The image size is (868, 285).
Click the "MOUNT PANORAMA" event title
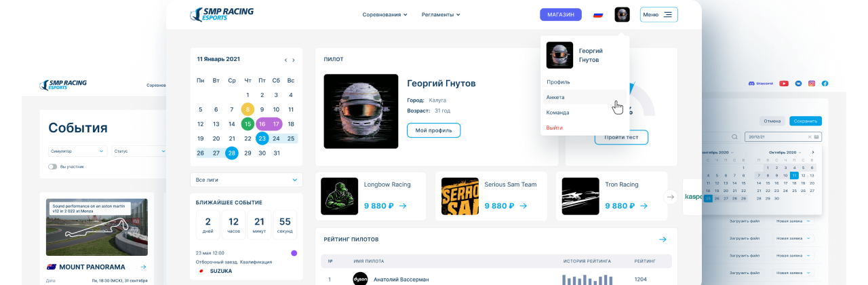tap(92, 267)
